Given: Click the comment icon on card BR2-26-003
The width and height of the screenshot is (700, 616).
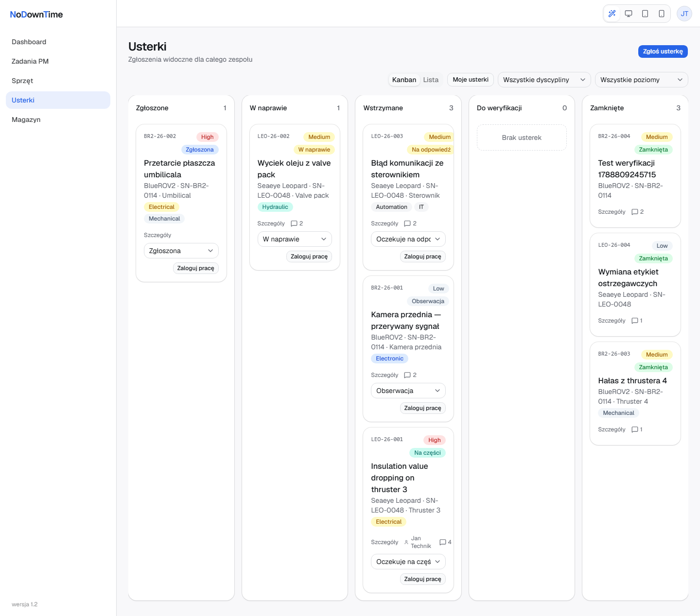Looking at the screenshot, I should click(634, 429).
